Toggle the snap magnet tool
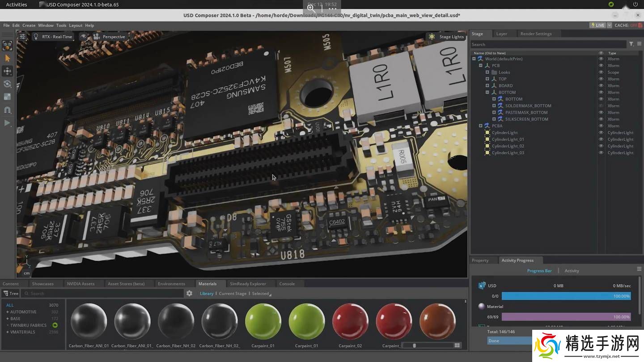 [7, 109]
